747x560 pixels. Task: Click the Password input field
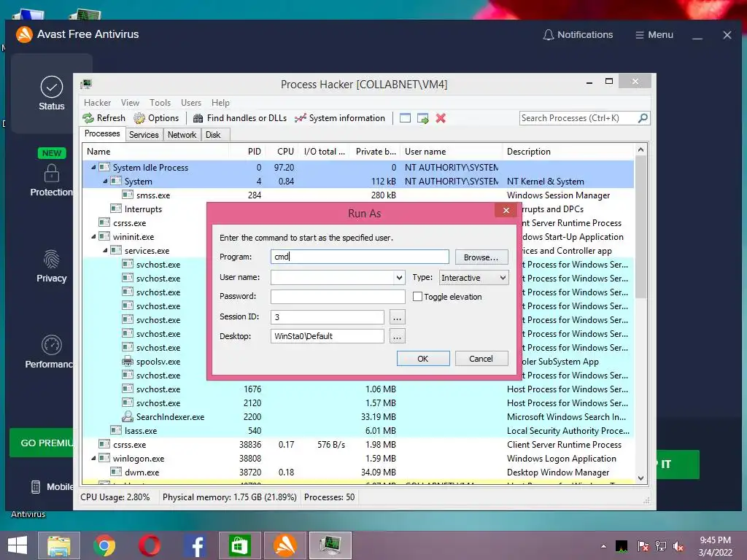pos(338,296)
